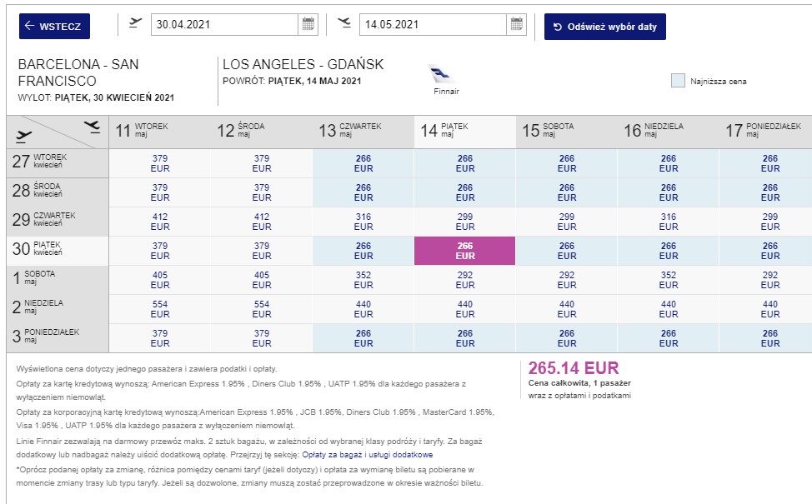Select the 14 Piątek maj column header
The height and width of the screenshot is (504, 812).
click(465, 132)
